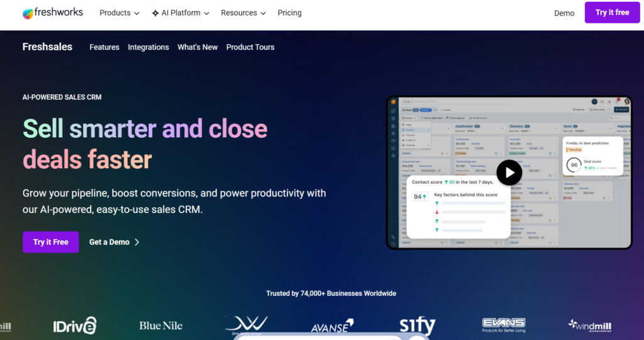
Task: Click the Blue Nile logo
Action: (160, 326)
